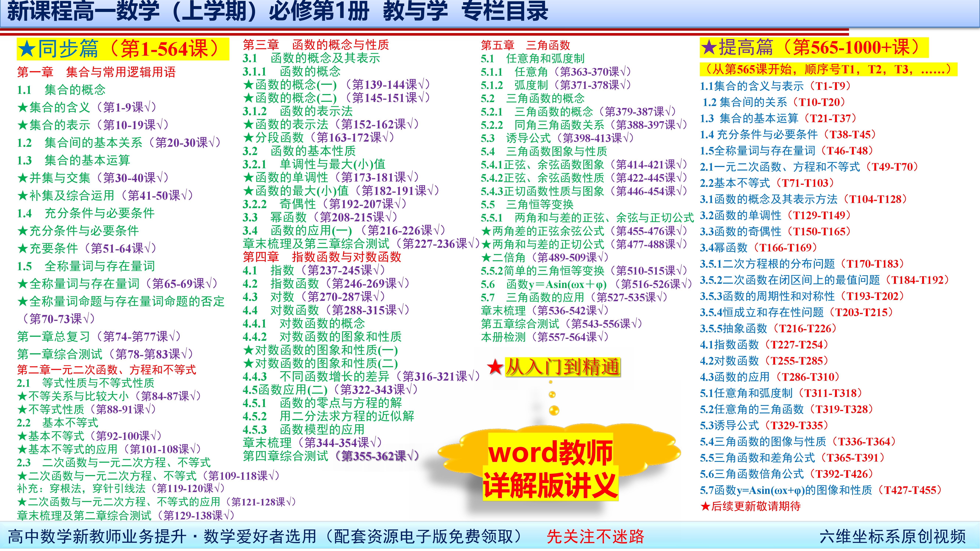This screenshot has width=980, height=551.
Task: Click the 从入门到精通 yellow label
Action: coord(563,367)
